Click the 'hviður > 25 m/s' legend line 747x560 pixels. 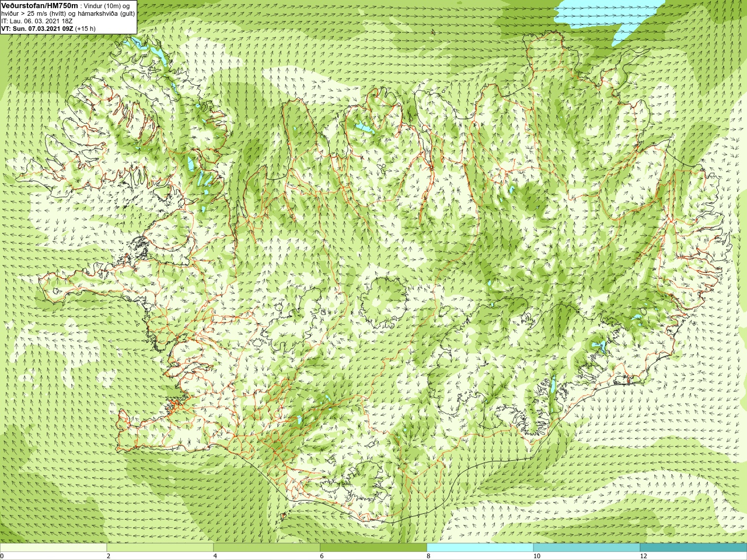coord(68,13)
